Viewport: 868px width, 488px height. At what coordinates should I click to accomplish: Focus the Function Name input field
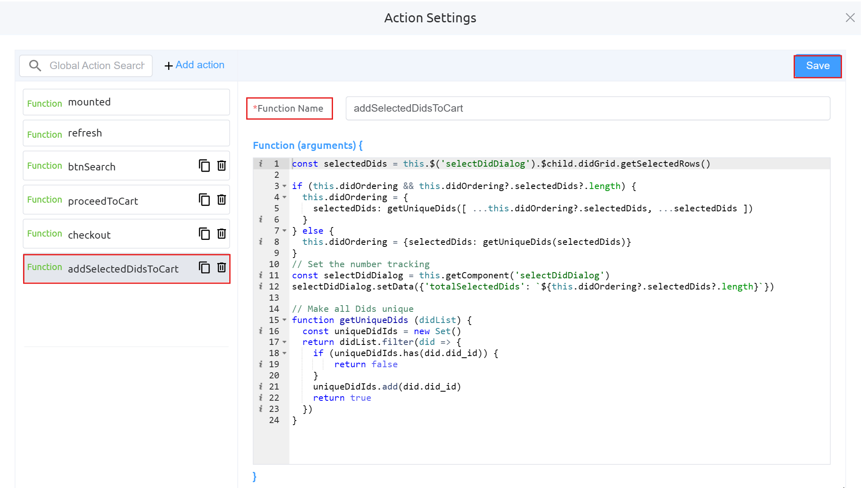point(587,108)
